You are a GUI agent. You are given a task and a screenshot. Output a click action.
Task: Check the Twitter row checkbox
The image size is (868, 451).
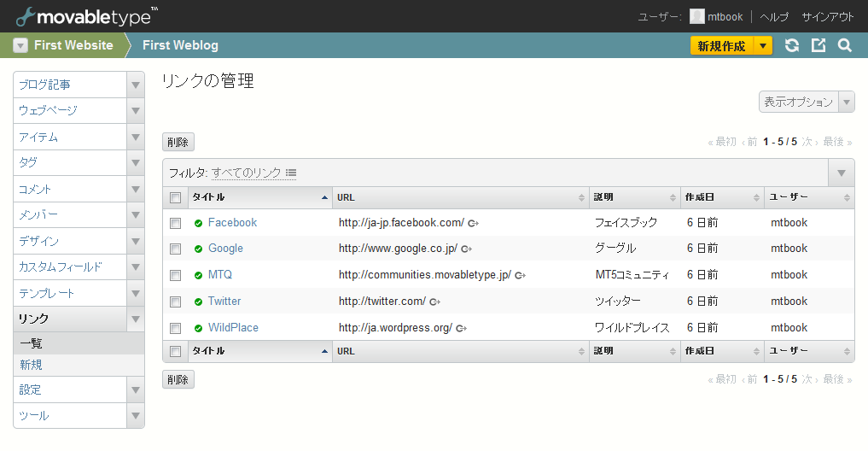tap(176, 302)
